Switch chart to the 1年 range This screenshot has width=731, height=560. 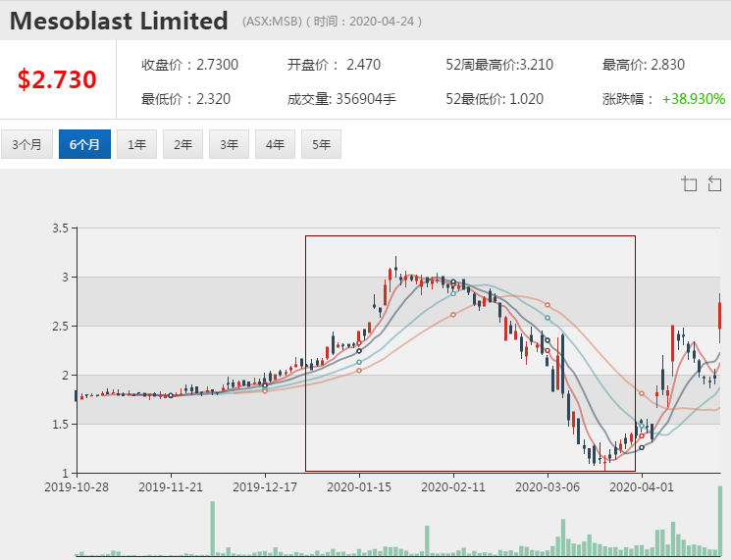[136, 144]
